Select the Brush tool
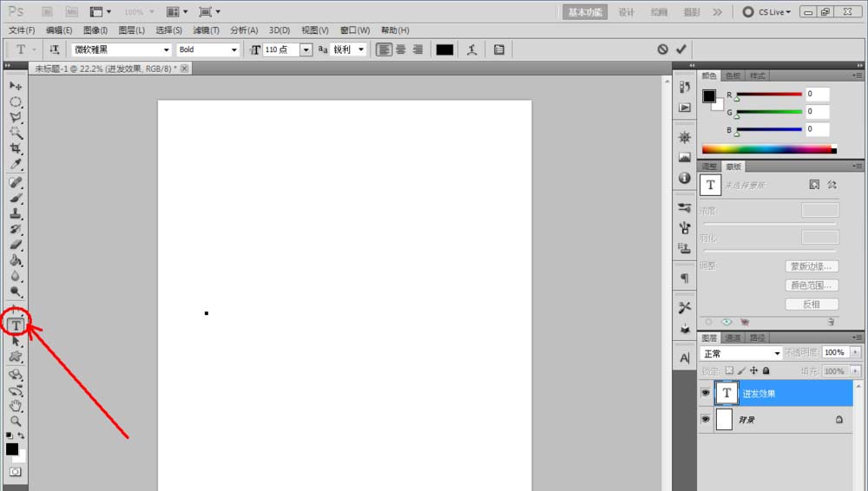868x491 pixels. point(16,198)
